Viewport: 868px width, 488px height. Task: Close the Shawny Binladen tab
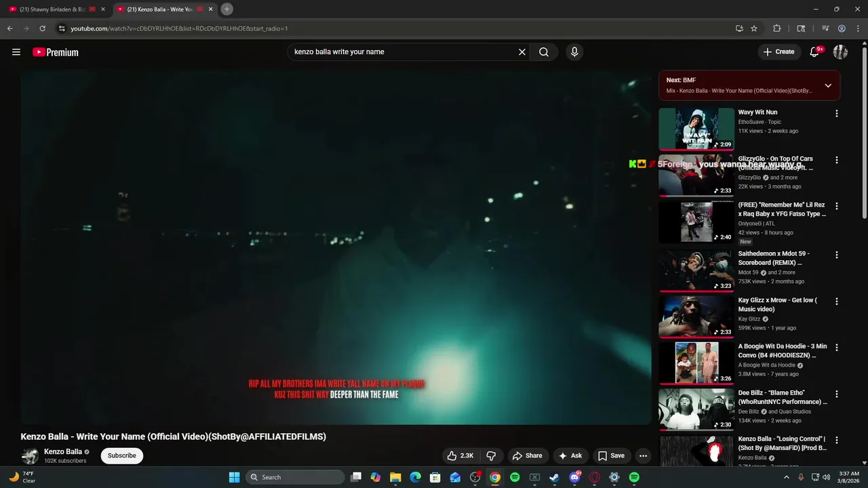103,9
